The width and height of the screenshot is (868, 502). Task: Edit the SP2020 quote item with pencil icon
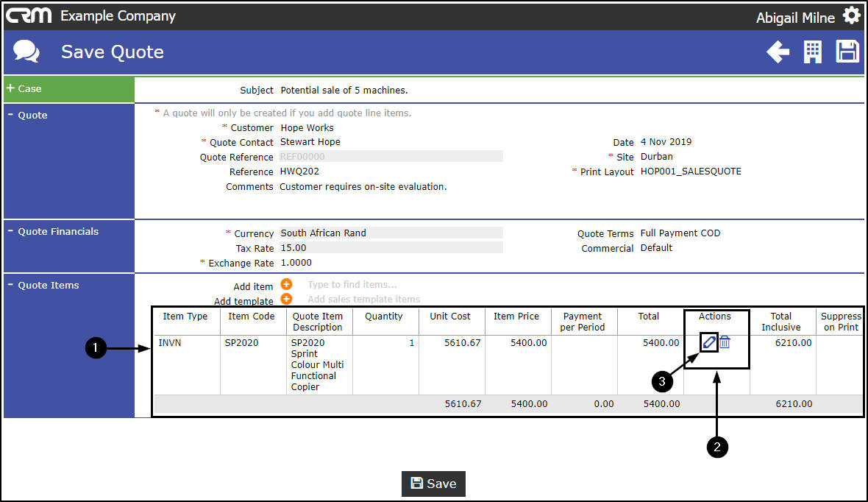click(x=709, y=342)
